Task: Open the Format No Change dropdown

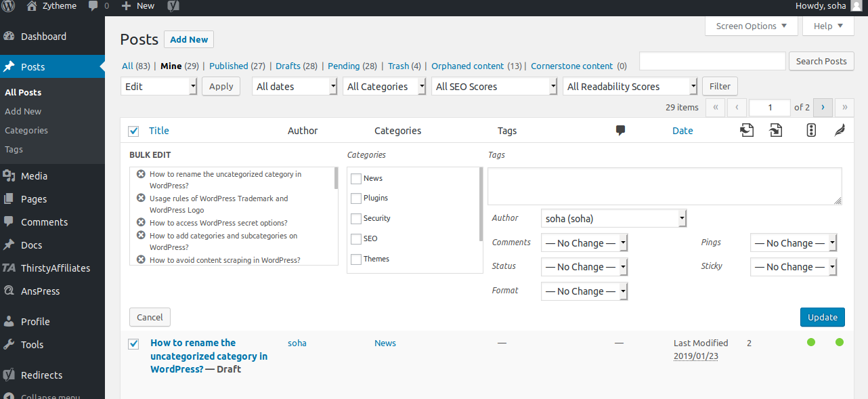Action: [585, 291]
